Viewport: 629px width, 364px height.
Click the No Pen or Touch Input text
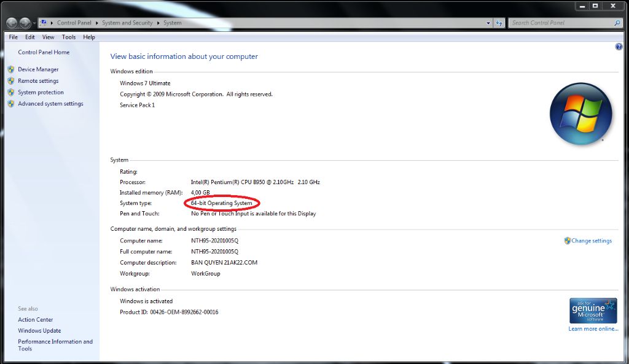point(254,214)
